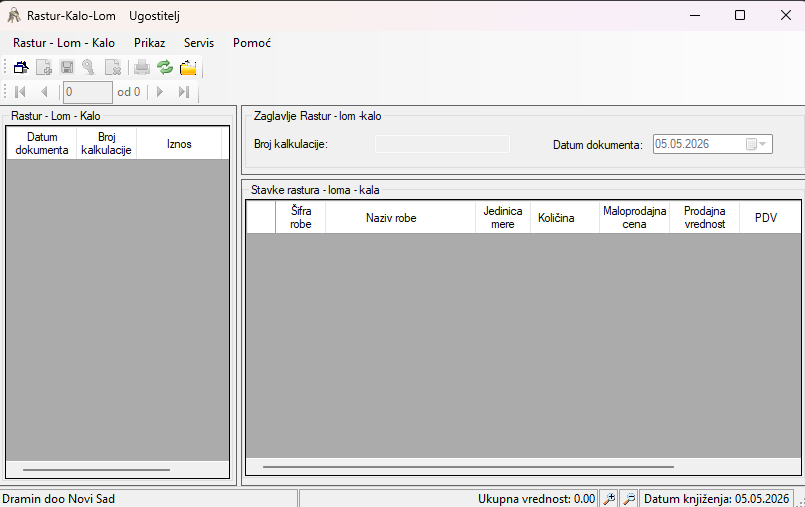
Task: Go to the previous record in the navigator
Action: (44, 92)
